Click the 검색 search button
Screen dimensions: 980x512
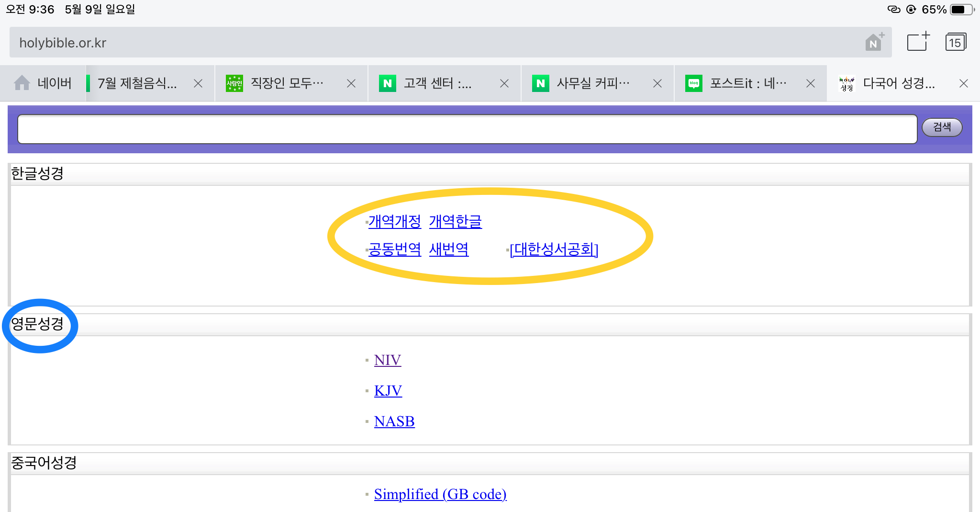[942, 127]
